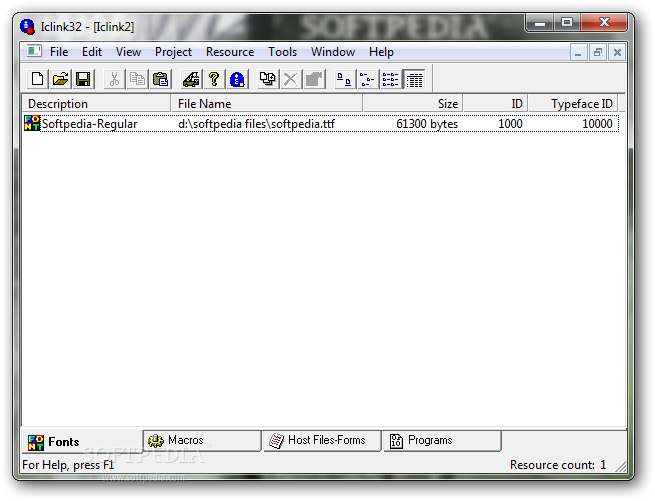Click the Copy pages icon
This screenshot has height=501, width=655.
click(x=137, y=79)
